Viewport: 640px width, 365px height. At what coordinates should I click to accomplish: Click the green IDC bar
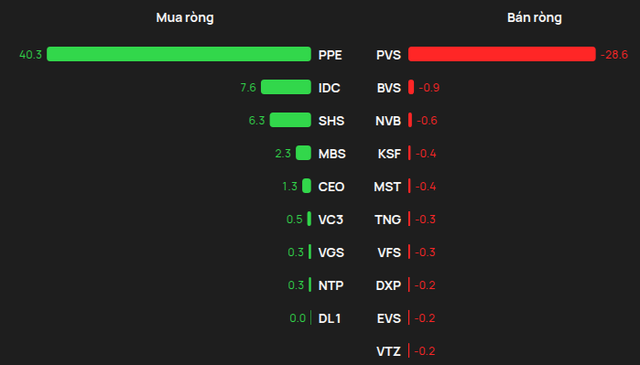[286, 87]
